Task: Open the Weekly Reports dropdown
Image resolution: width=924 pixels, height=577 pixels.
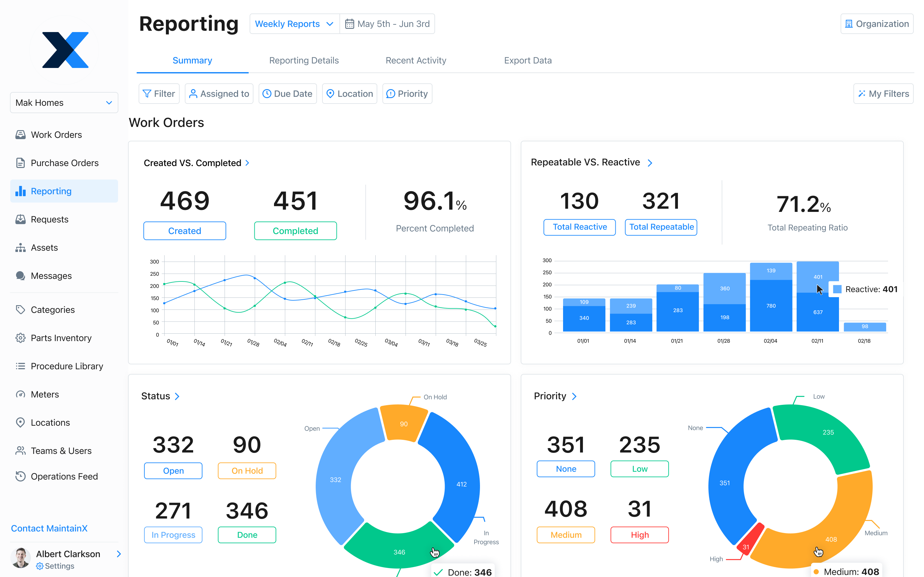Action: 294,24
